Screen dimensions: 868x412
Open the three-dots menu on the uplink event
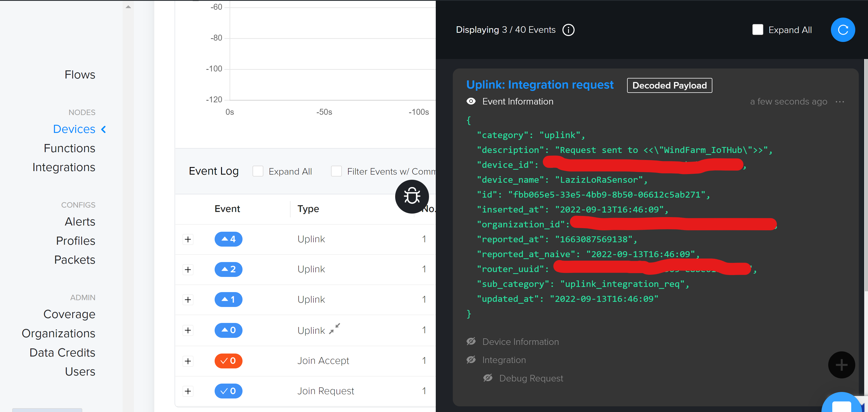tap(839, 102)
